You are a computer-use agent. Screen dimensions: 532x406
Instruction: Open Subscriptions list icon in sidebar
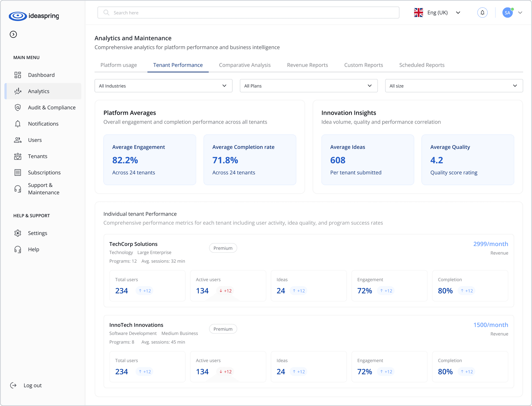pyautogui.click(x=18, y=173)
